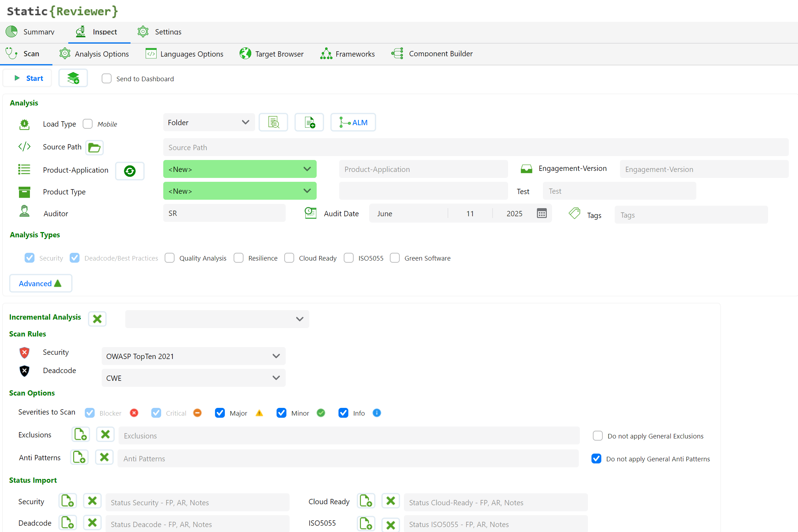798x532 pixels.
Task: Click the add file icon for Cloud Ready status
Action: 366,501
